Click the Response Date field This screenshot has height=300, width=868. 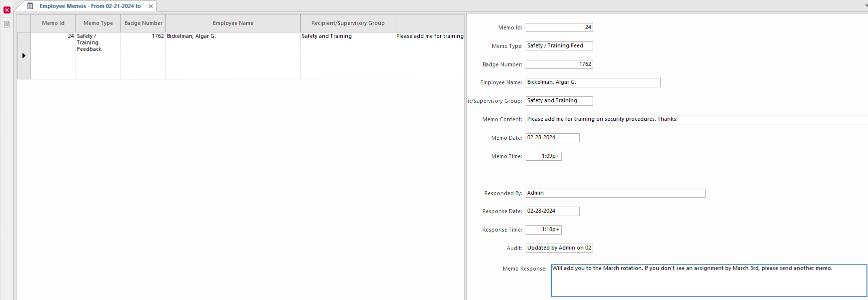click(x=552, y=211)
